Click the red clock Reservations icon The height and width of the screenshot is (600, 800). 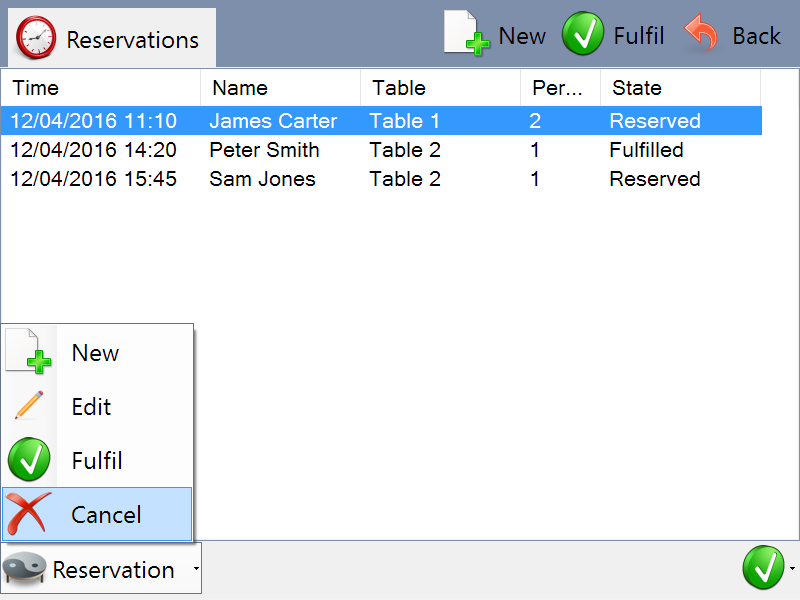click(37, 39)
